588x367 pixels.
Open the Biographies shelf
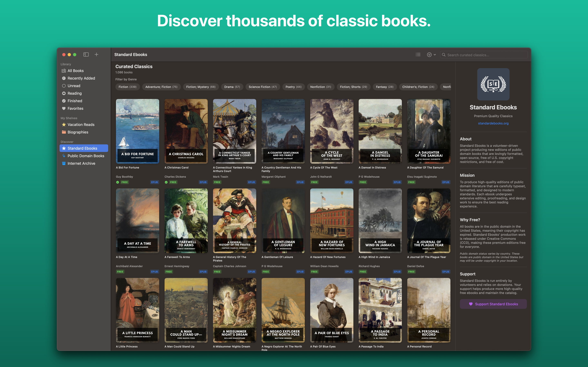[x=78, y=132]
